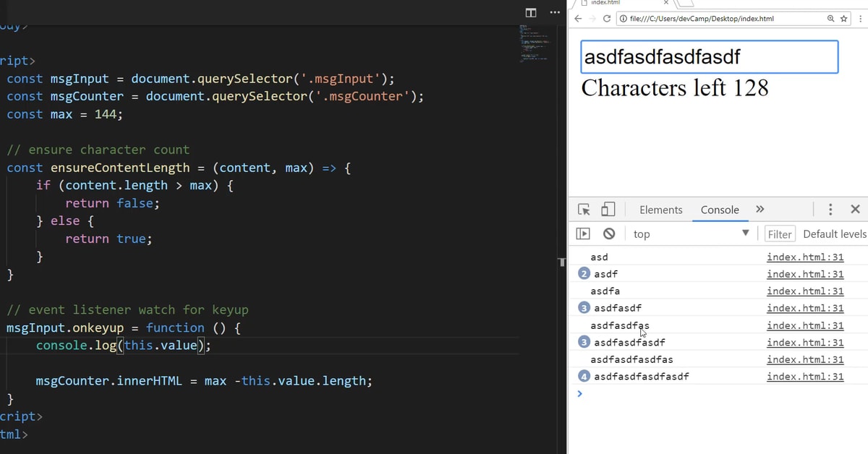The width and height of the screenshot is (868, 454).
Task: Show more DevTools tabs
Action: click(759, 210)
